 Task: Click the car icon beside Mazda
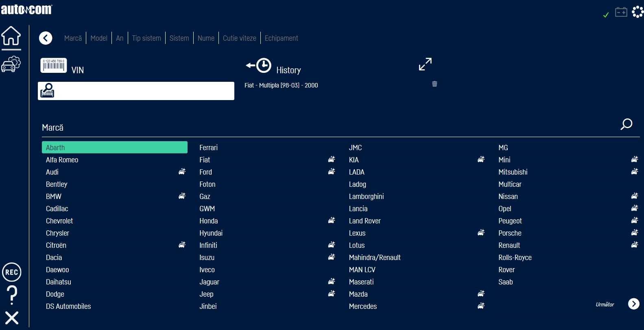pyautogui.click(x=481, y=294)
